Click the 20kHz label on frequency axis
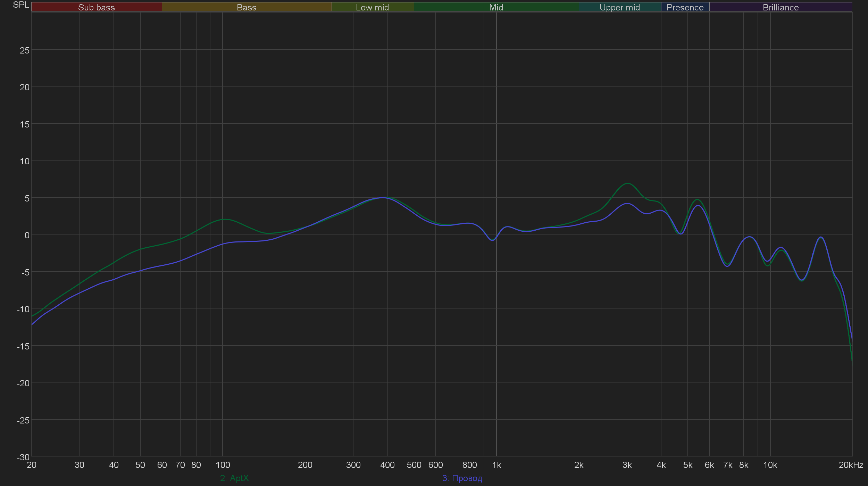The image size is (868, 486). 851,465
